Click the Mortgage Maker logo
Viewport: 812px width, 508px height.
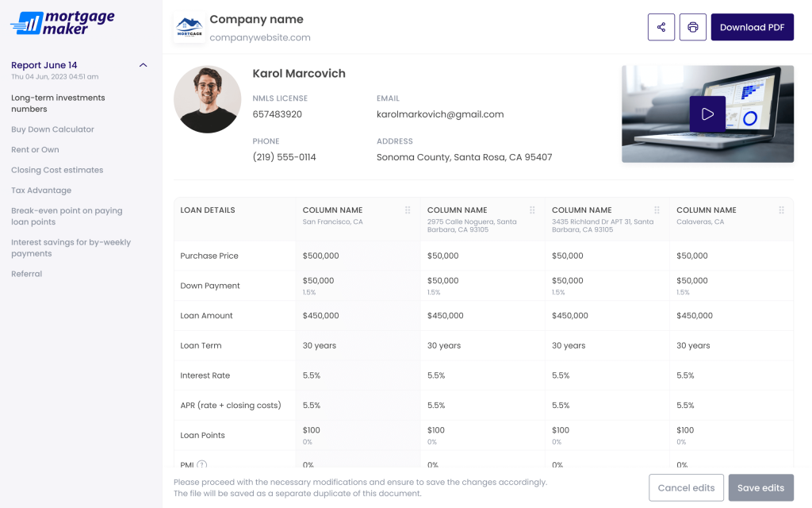(63, 22)
